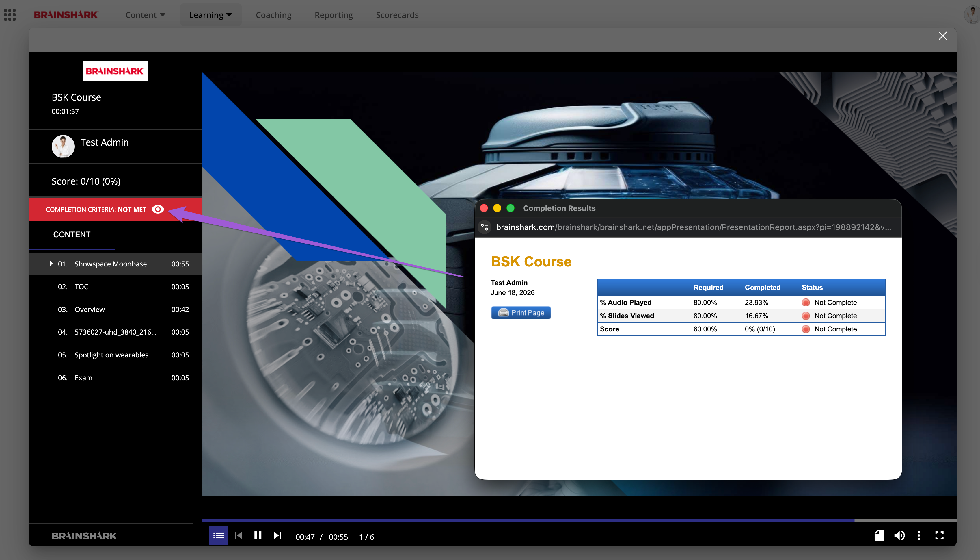Open the user profile avatar menu
This screenshot has height=560, width=980.
pos(972,15)
